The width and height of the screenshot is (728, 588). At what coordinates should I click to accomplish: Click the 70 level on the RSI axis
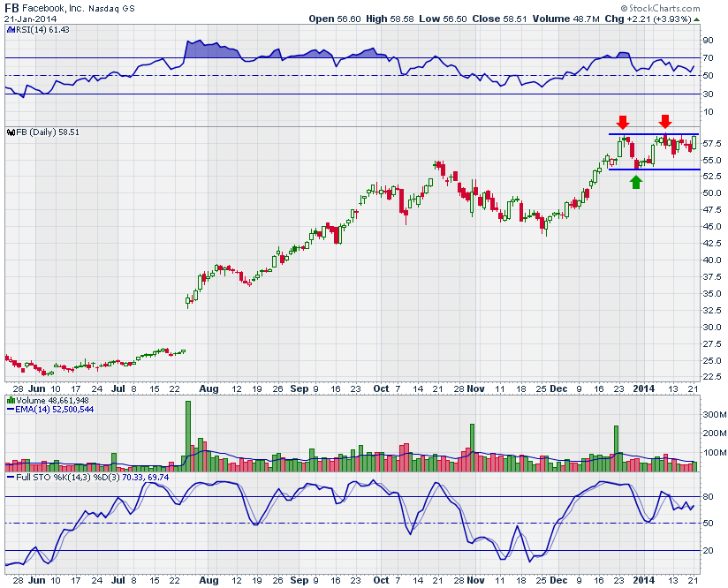[708, 58]
